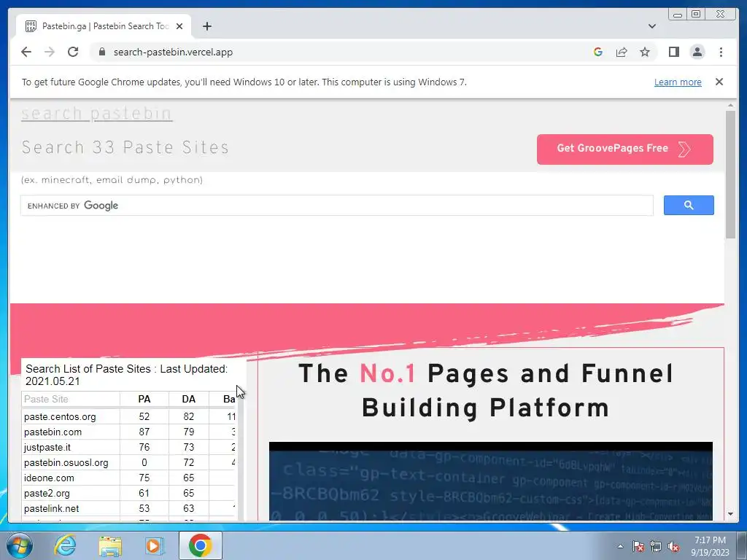Click the search pastebin logo link
This screenshot has width=747, height=560.
(97, 113)
